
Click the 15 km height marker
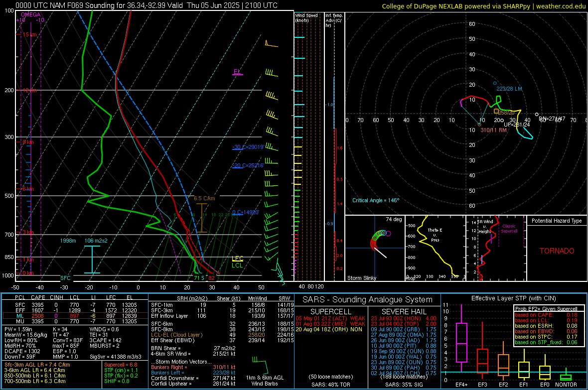29,34
